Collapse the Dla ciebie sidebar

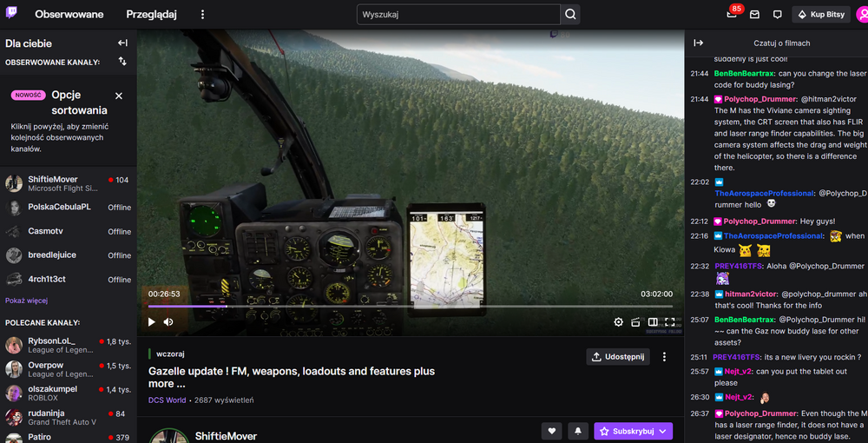[x=123, y=43]
